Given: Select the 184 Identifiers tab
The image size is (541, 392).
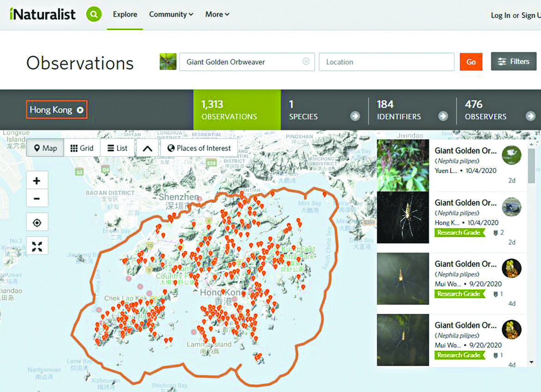Looking at the screenshot, I should [x=412, y=110].
